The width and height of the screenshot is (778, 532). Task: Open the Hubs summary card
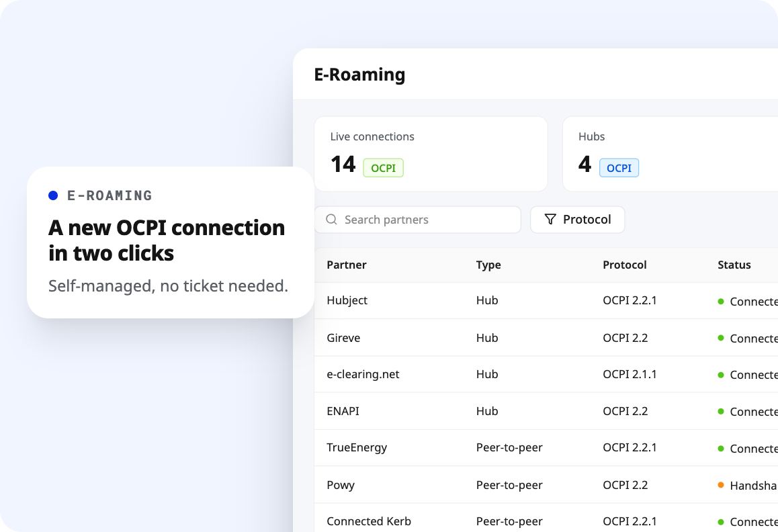[x=671, y=154]
